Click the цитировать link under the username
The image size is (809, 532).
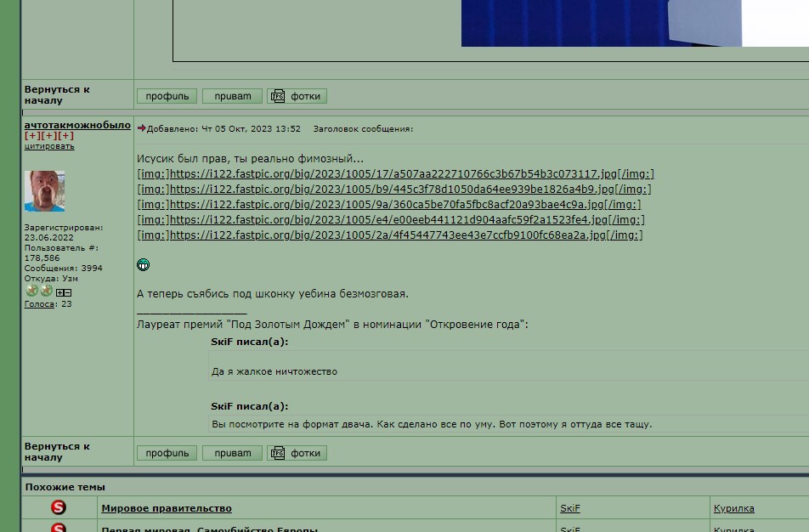coord(49,146)
